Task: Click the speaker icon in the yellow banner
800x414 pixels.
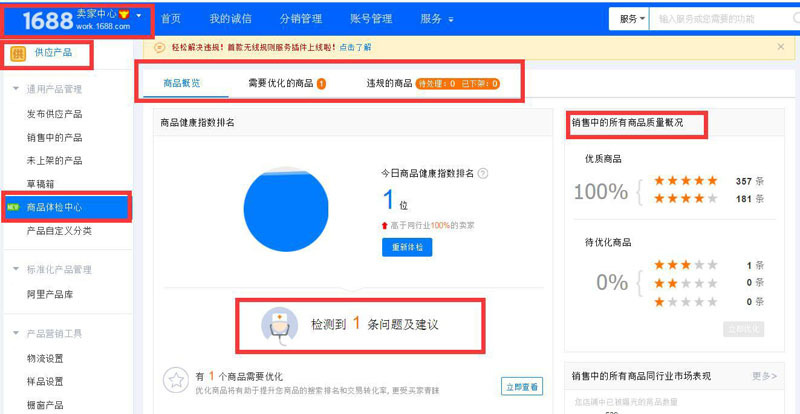Action: [x=162, y=47]
